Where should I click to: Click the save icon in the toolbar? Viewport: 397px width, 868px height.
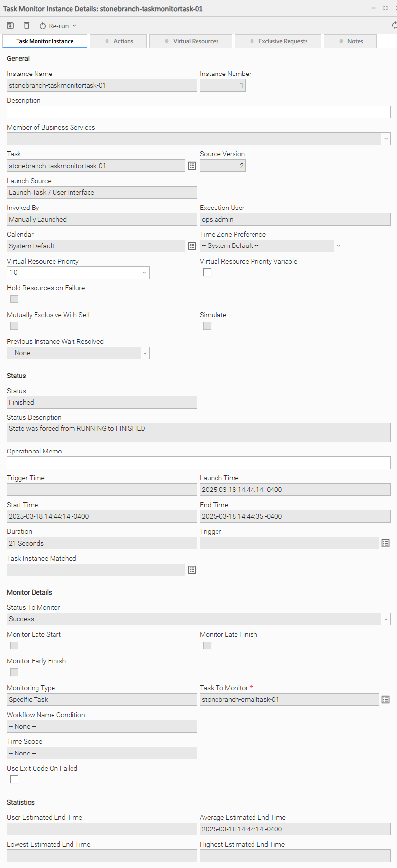(x=10, y=26)
